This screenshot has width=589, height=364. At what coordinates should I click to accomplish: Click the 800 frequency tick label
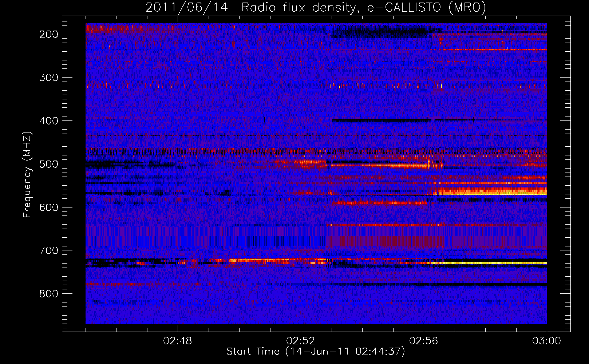coord(49,294)
